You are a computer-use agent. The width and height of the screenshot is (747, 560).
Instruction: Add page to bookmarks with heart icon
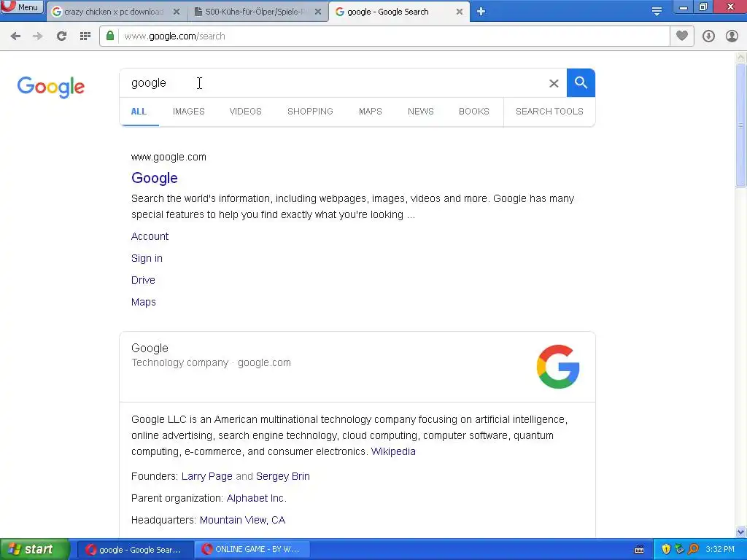pos(682,36)
